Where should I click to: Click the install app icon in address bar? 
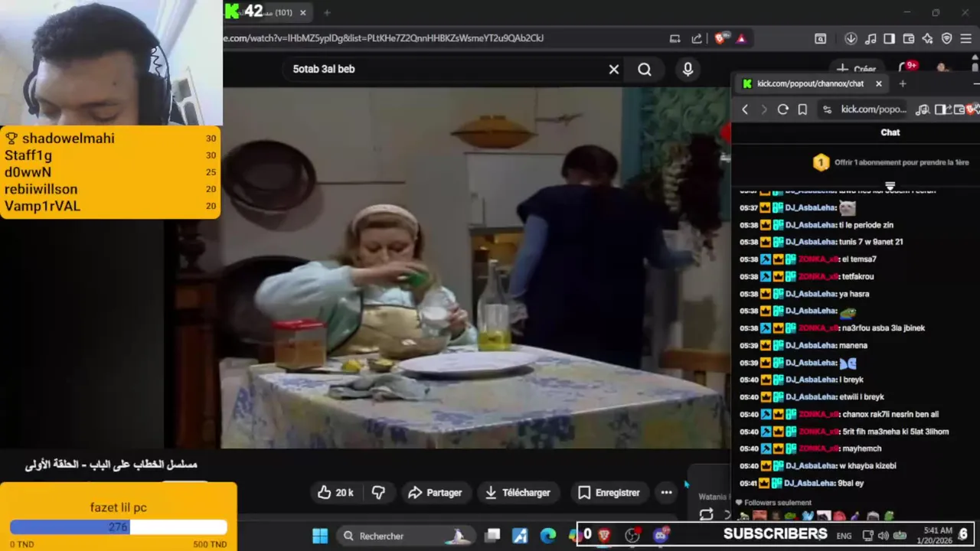tap(675, 38)
